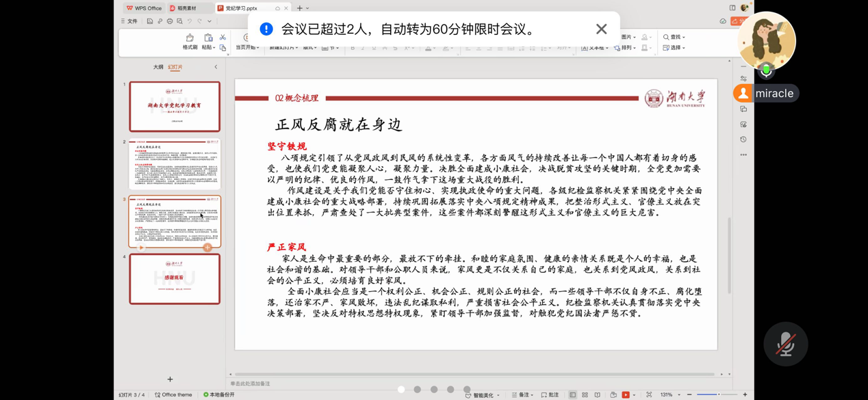Screen dimensions: 868x400
Task: Switch to the 大纲 outline tab
Action: click(158, 67)
